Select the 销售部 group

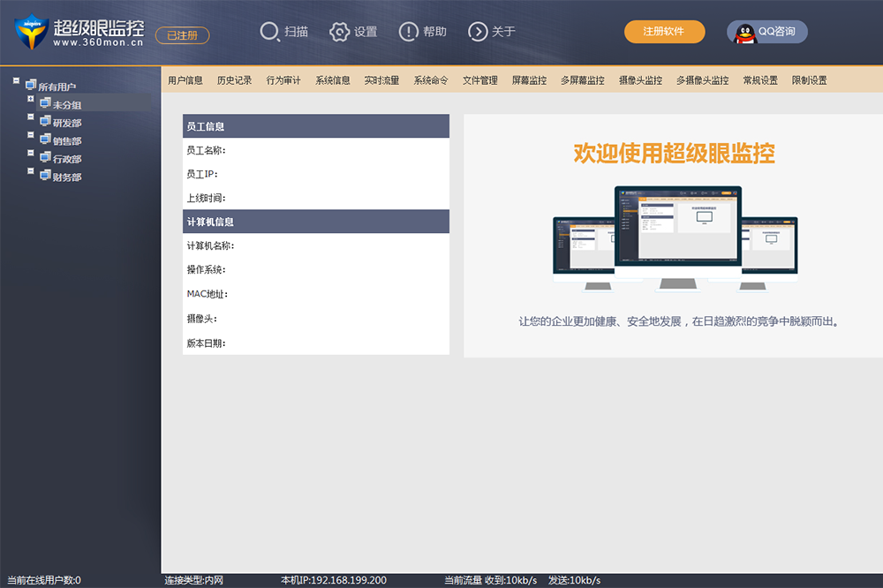point(67,140)
